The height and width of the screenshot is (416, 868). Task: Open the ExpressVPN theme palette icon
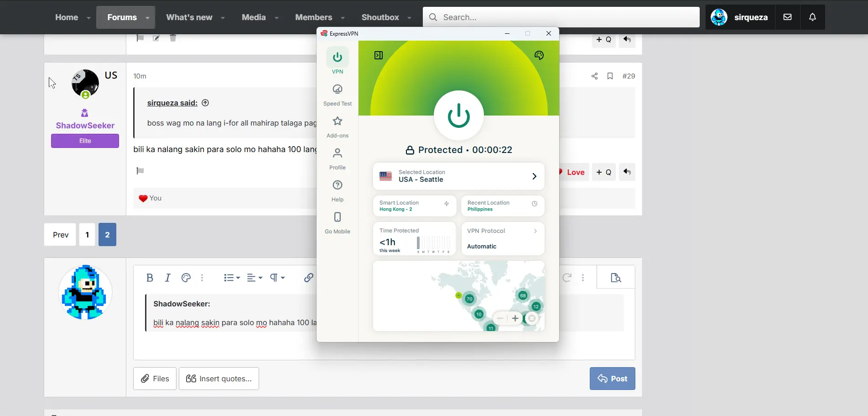coord(539,55)
